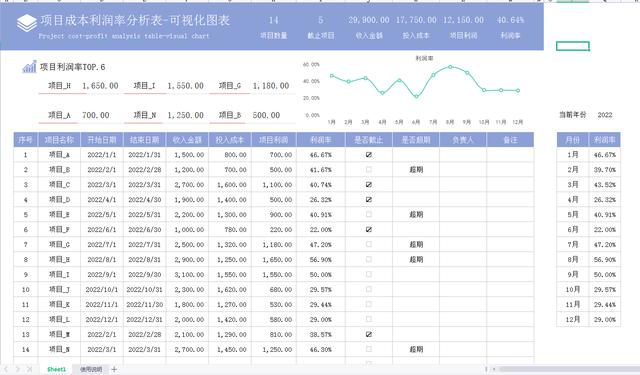Click the bar chart icon beside 项目利润率TOP.6
The height and width of the screenshot is (375, 640).
[29, 67]
